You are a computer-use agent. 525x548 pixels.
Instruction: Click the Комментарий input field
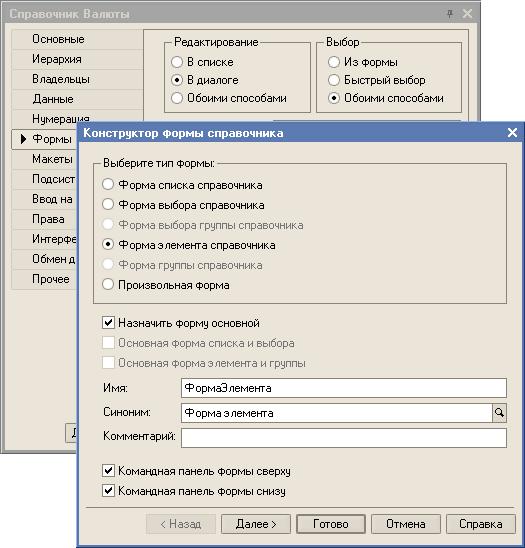pos(344,438)
